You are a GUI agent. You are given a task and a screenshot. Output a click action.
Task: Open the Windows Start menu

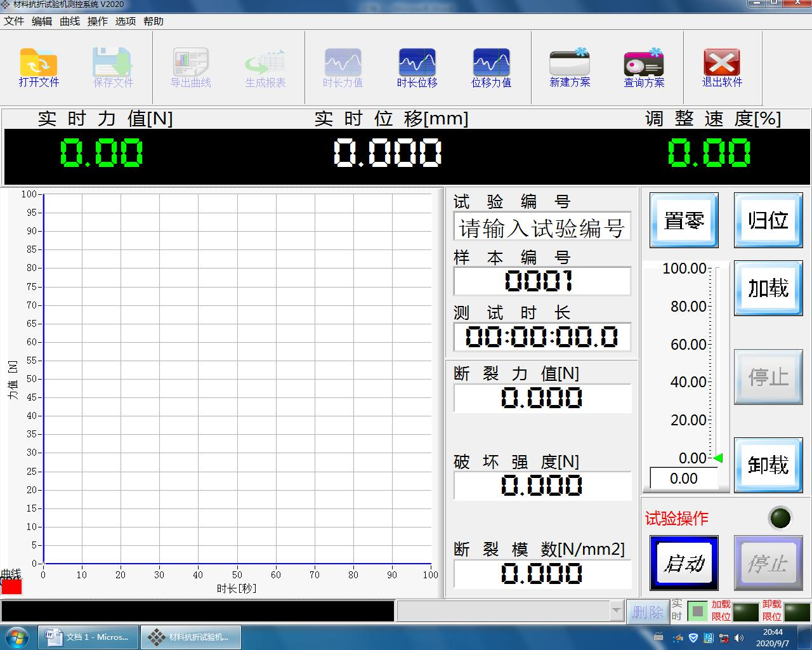[16, 637]
